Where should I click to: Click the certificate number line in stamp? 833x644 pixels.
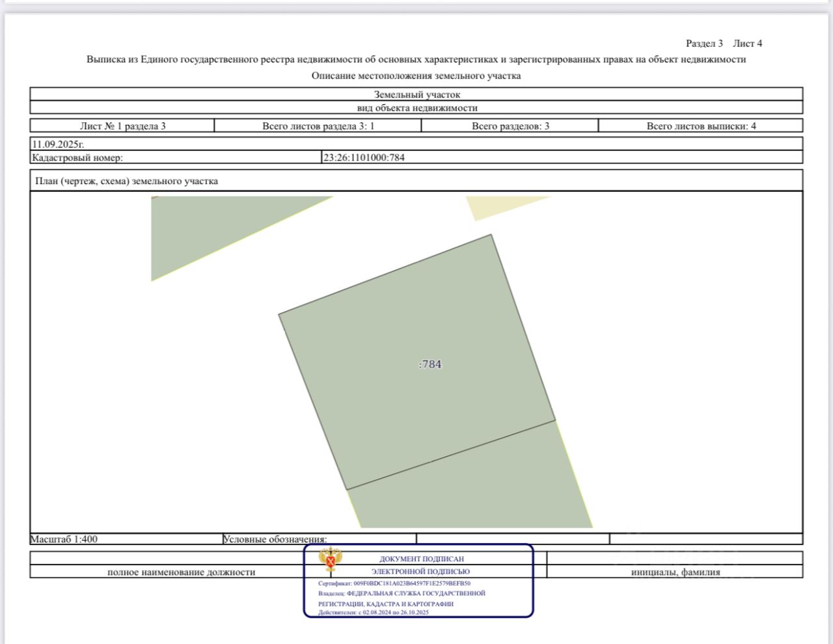tap(394, 584)
